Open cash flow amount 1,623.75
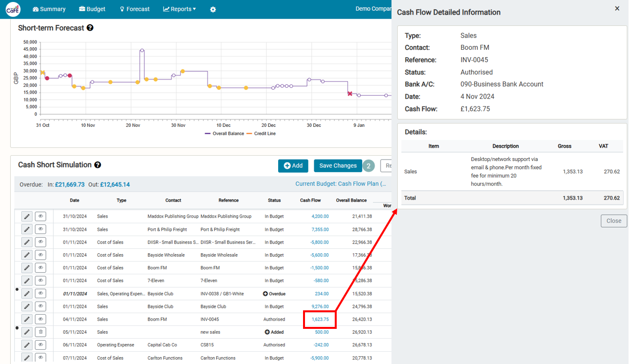629x364 pixels. click(320, 319)
